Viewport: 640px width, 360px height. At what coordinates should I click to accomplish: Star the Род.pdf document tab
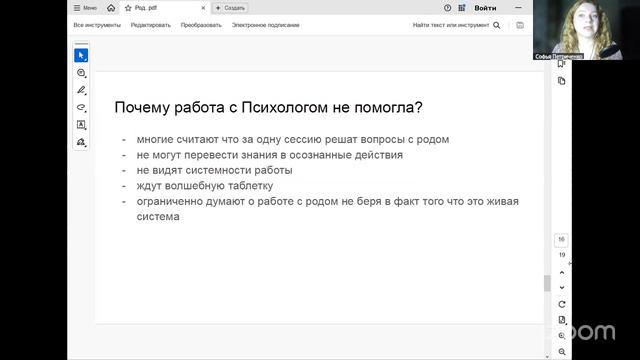coord(128,8)
